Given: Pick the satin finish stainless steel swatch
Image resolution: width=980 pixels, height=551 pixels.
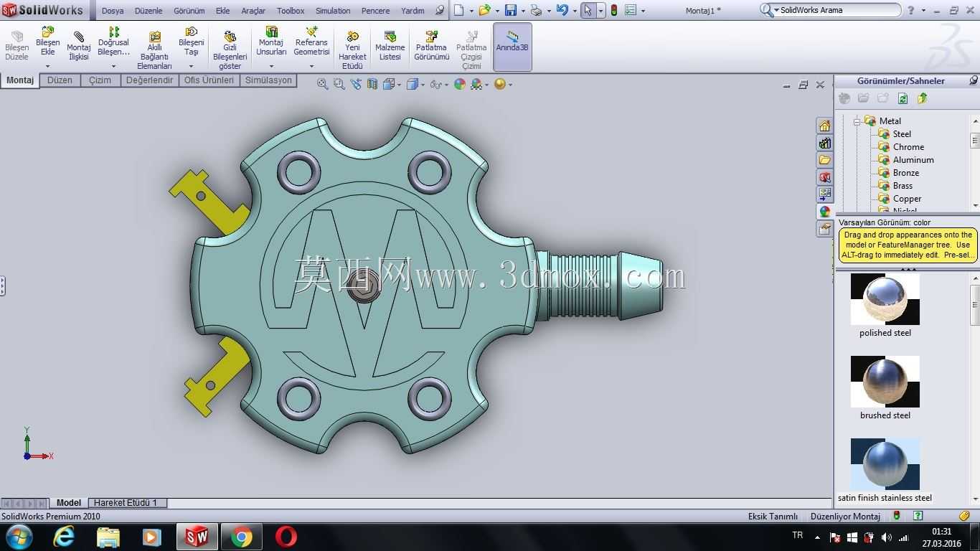Looking at the screenshot, I should click(885, 464).
